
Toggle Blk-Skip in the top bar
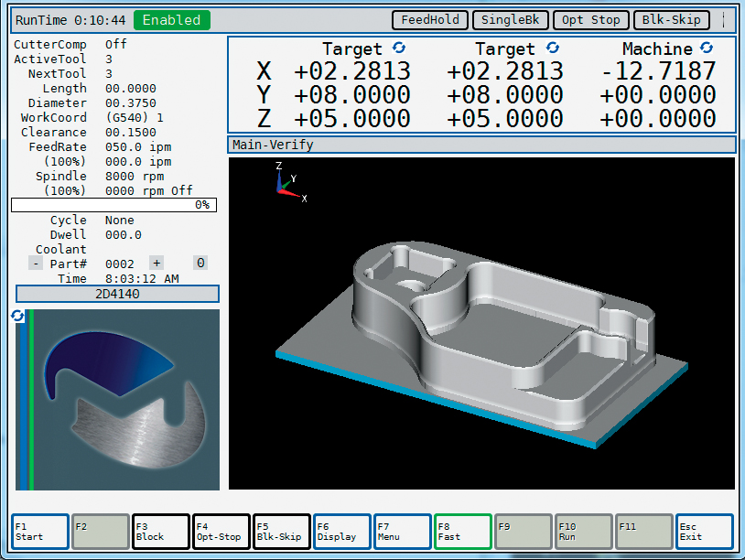(671, 20)
